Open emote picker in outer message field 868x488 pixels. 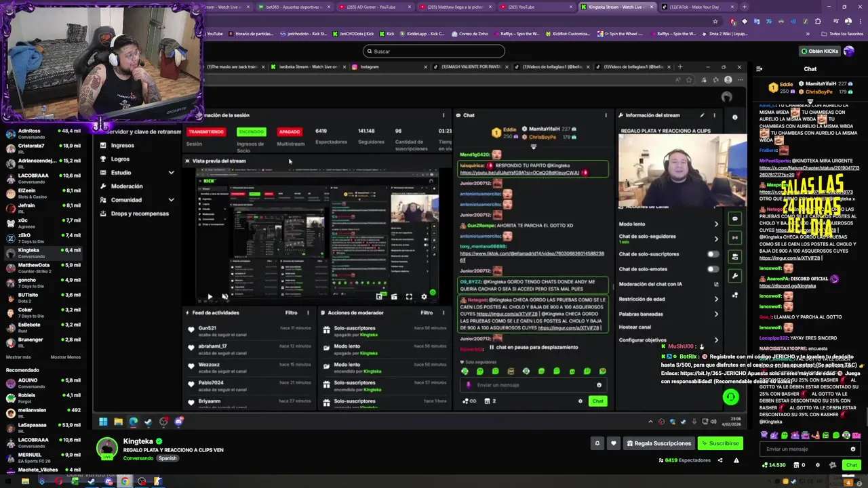853,449
